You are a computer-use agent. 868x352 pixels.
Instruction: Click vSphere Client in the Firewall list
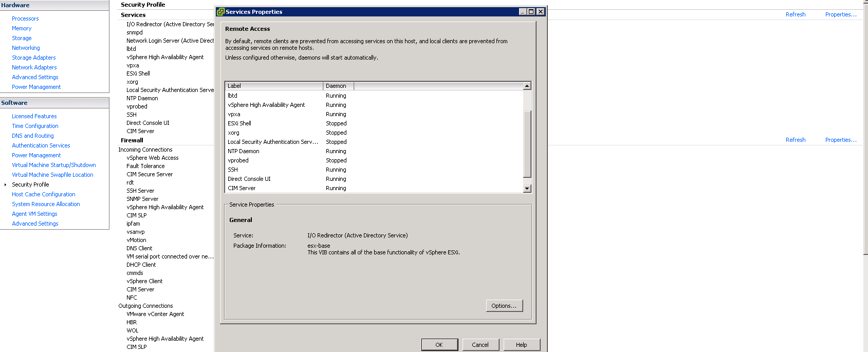(144, 281)
